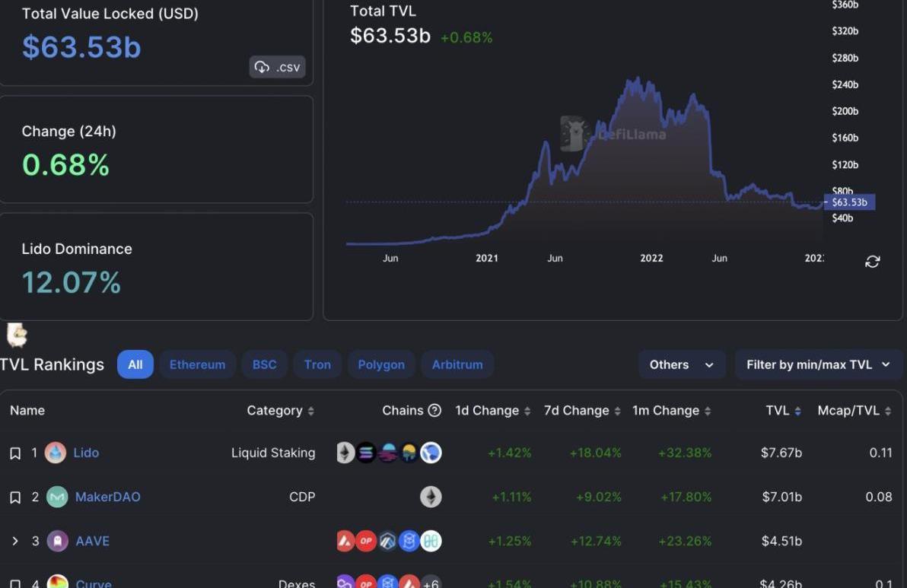Viewport: 907px width, 588px height.
Task: Click the chart refresh icon
Action: tap(873, 262)
